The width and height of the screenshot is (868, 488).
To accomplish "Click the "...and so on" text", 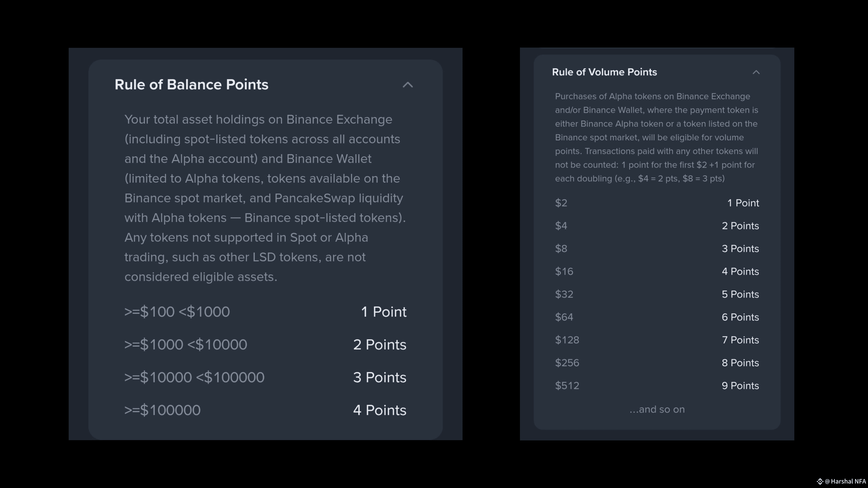I will coord(657,410).
